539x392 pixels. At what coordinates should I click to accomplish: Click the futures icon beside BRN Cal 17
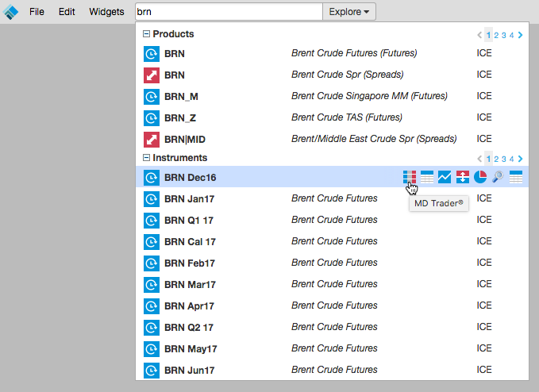(x=152, y=242)
